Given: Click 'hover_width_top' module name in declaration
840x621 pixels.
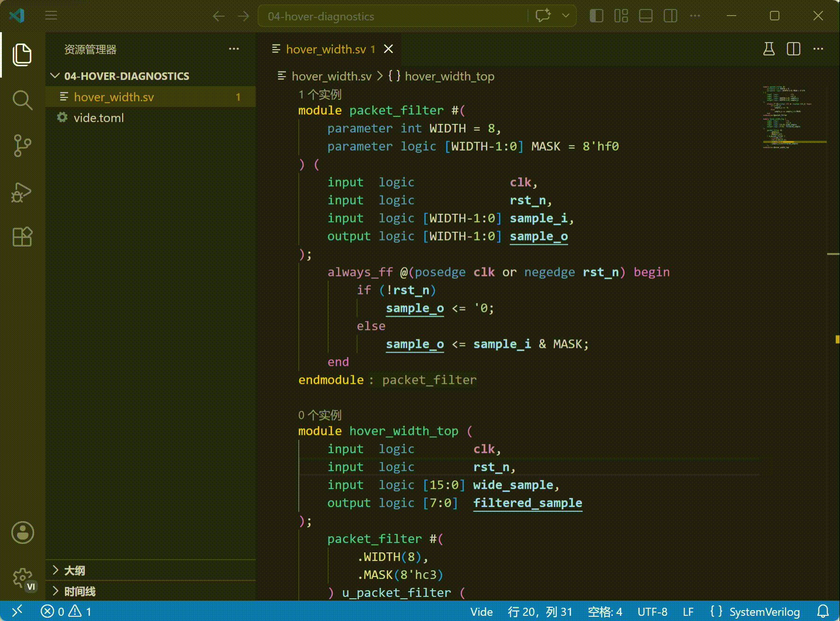Looking at the screenshot, I should [x=403, y=431].
